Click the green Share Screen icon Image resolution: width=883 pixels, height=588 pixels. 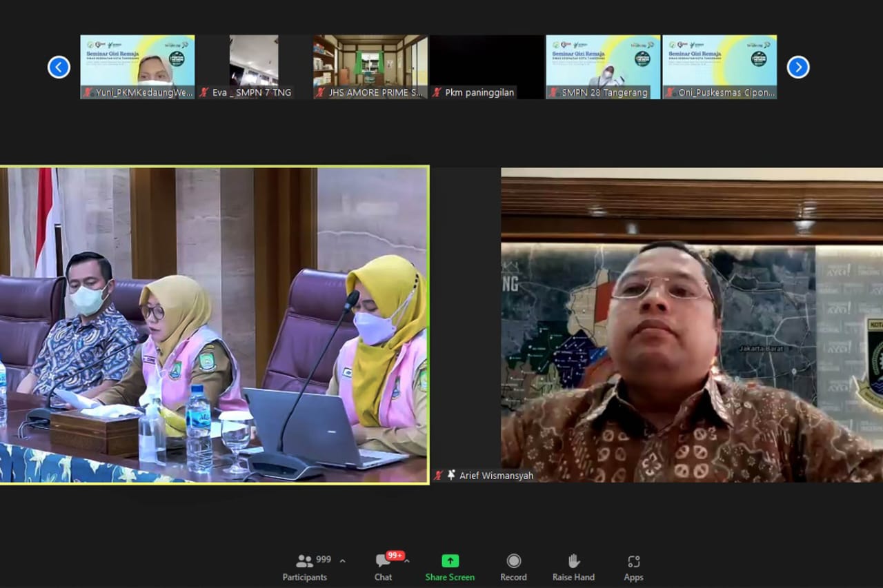(450, 561)
